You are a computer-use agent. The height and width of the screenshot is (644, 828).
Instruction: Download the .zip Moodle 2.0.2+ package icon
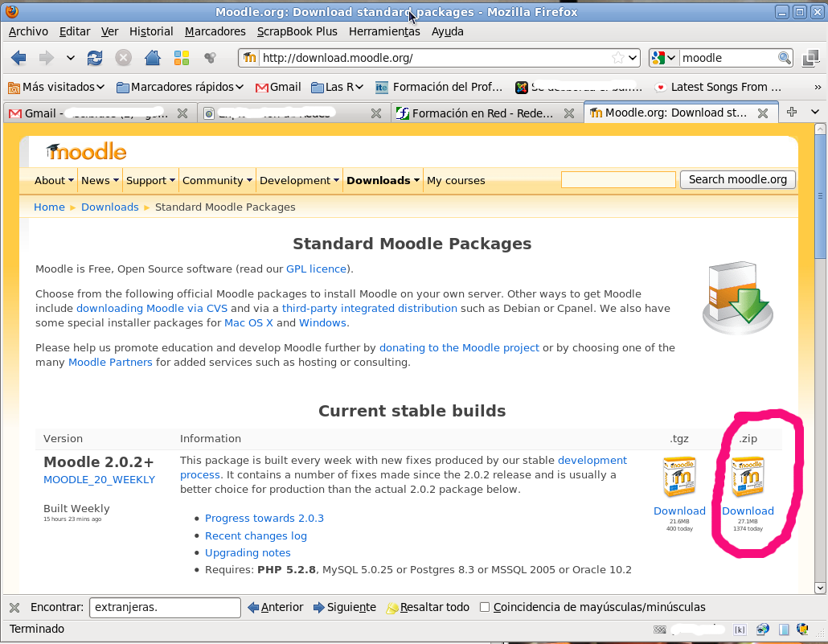point(748,477)
